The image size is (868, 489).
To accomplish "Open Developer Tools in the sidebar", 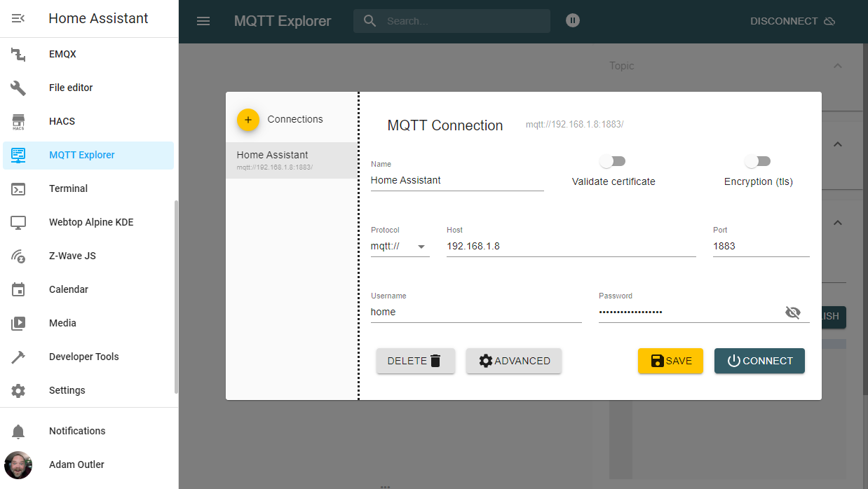I will click(x=88, y=357).
